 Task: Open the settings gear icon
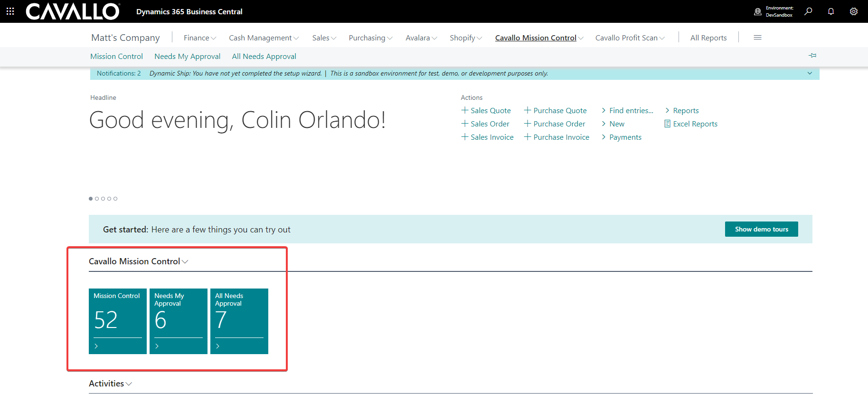pos(854,11)
